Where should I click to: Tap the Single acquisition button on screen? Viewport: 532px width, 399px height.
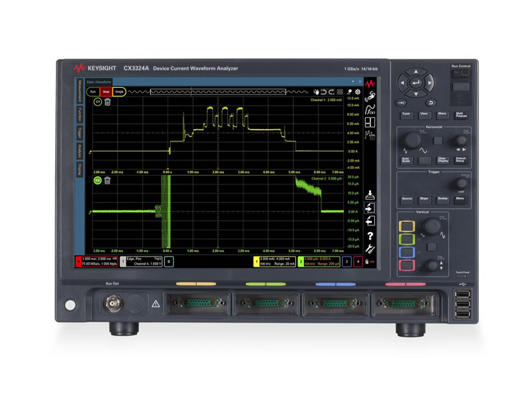[x=119, y=92]
